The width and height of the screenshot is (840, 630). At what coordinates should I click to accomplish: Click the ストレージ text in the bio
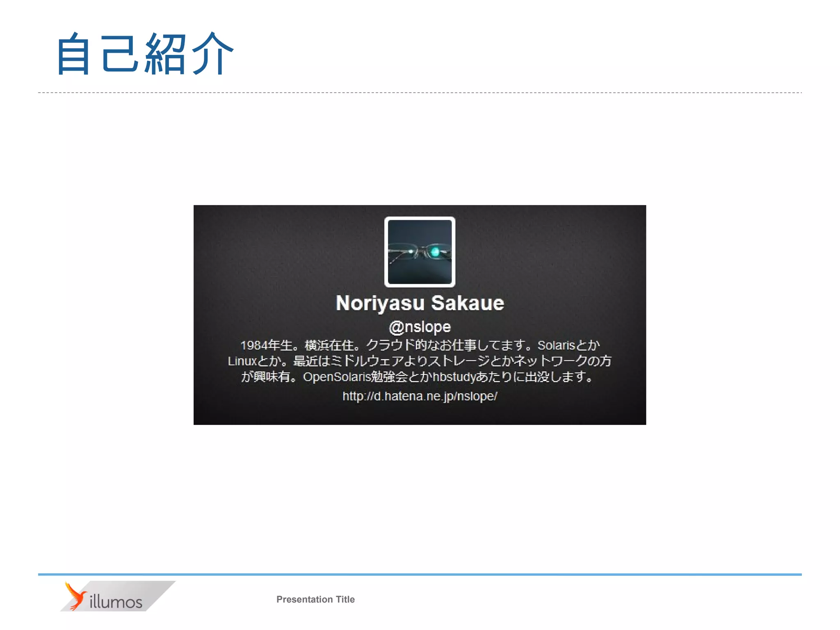[x=459, y=361]
